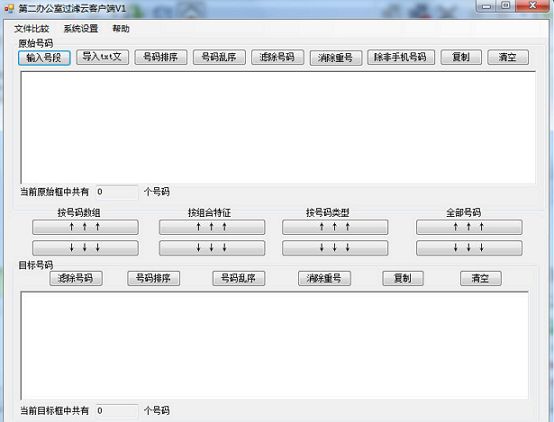Click the up arrows under 按号码数组
The width and height of the screenshot is (554, 422).
[85, 227]
